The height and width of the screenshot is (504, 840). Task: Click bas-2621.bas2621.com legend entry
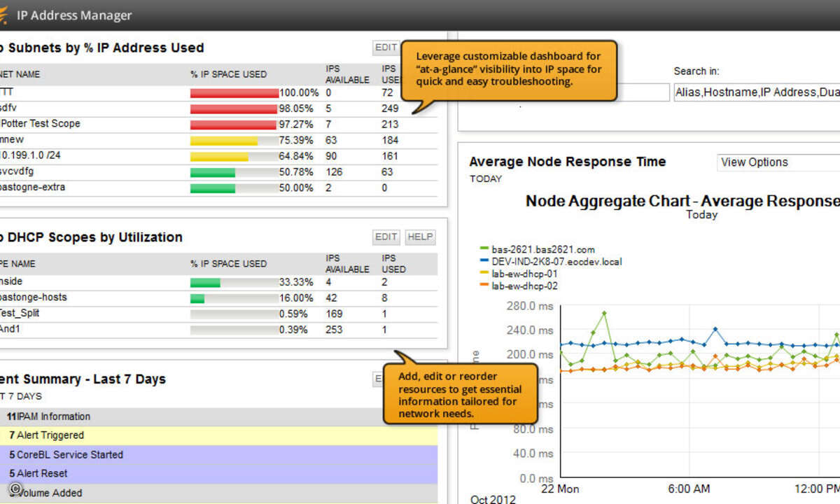click(536, 249)
